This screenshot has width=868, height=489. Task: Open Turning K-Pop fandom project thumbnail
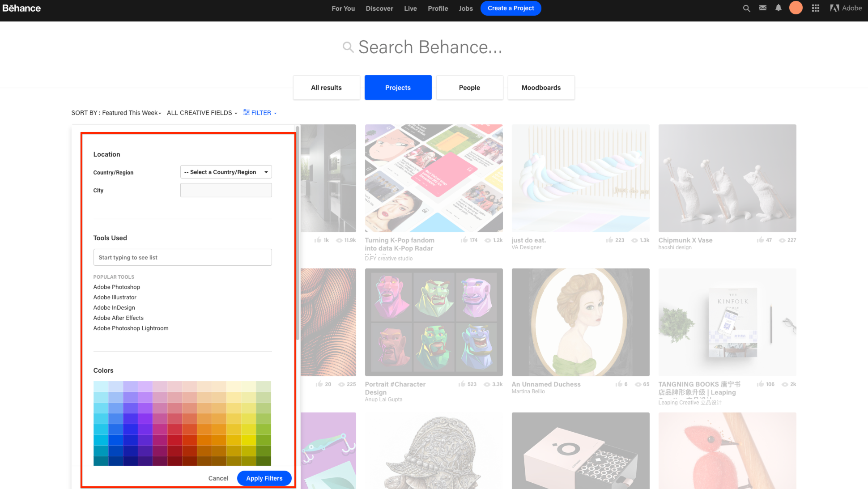coord(434,178)
